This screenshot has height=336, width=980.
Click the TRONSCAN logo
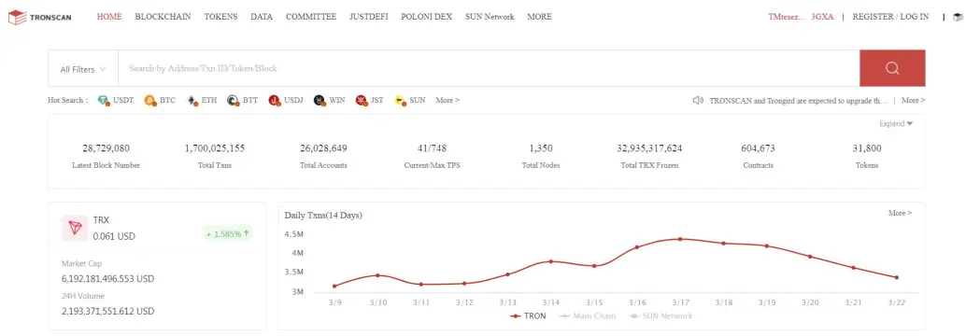40,17
